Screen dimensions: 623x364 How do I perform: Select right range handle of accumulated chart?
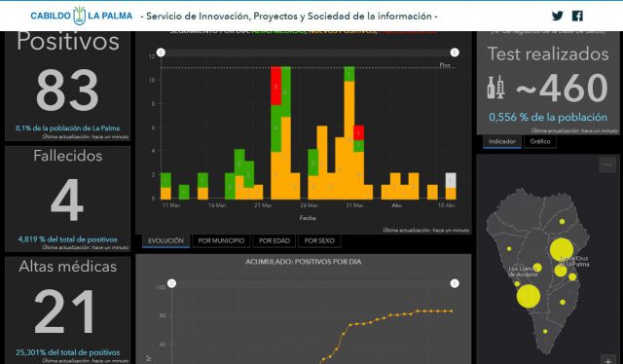455,283
